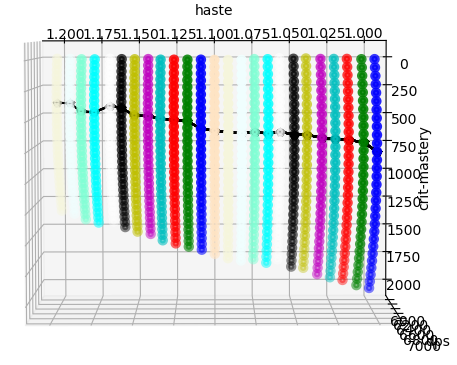
Task: Select the 1.050 haste tick label
Action: coord(289,34)
